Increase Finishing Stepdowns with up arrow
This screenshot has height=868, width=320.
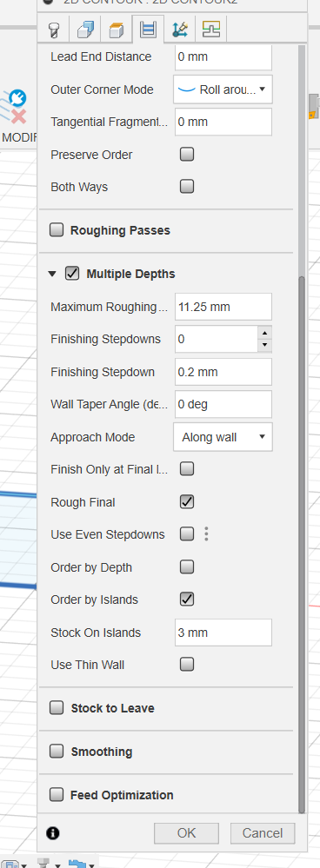coord(264,333)
